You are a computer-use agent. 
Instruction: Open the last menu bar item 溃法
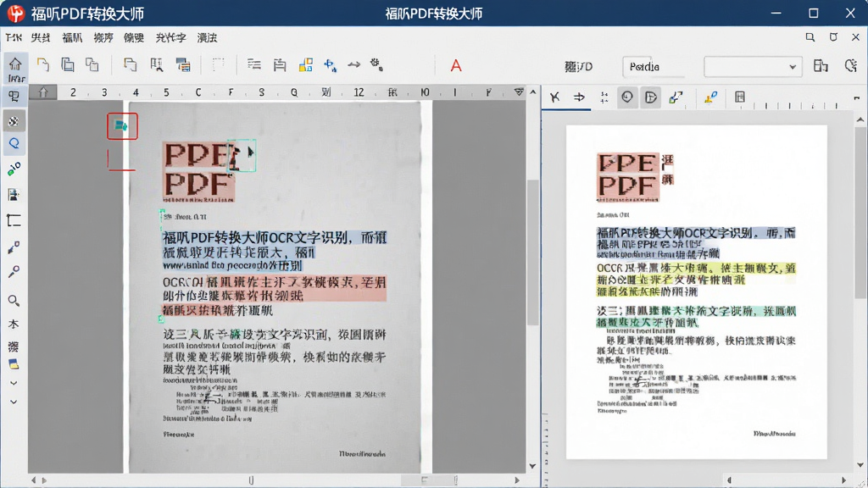click(207, 37)
